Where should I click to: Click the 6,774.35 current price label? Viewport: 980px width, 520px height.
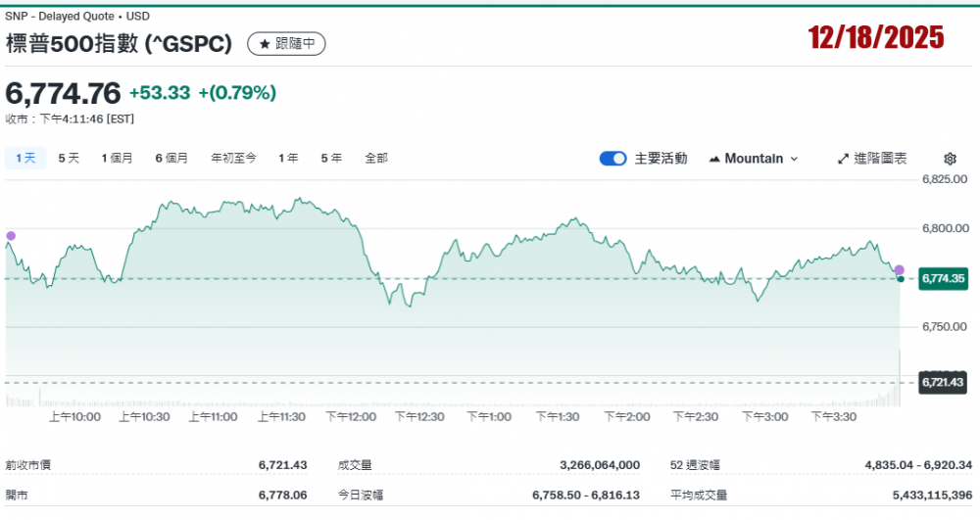944,279
